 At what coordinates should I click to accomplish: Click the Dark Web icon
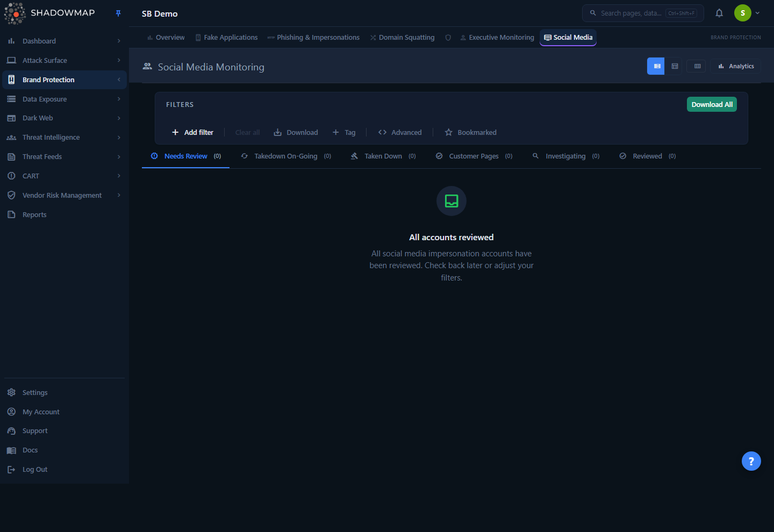(x=11, y=118)
